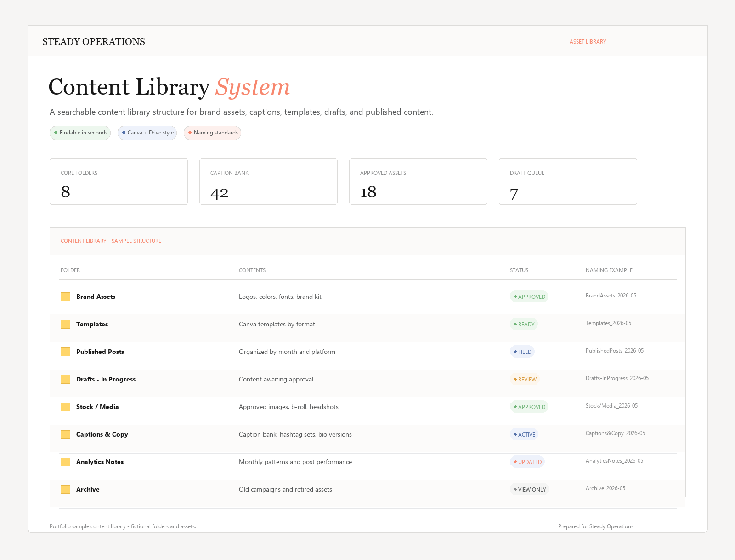Click naming example PublishedPosts_2026-05

[615, 351]
